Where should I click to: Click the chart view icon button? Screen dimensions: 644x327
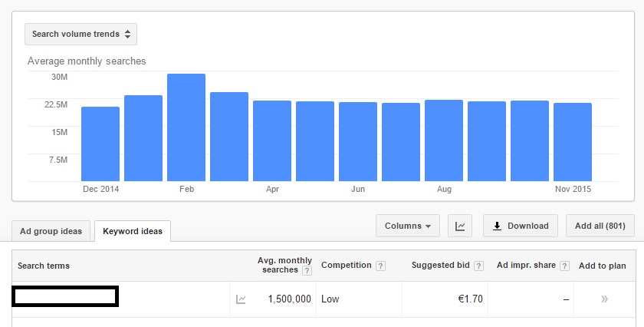coord(460,226)
